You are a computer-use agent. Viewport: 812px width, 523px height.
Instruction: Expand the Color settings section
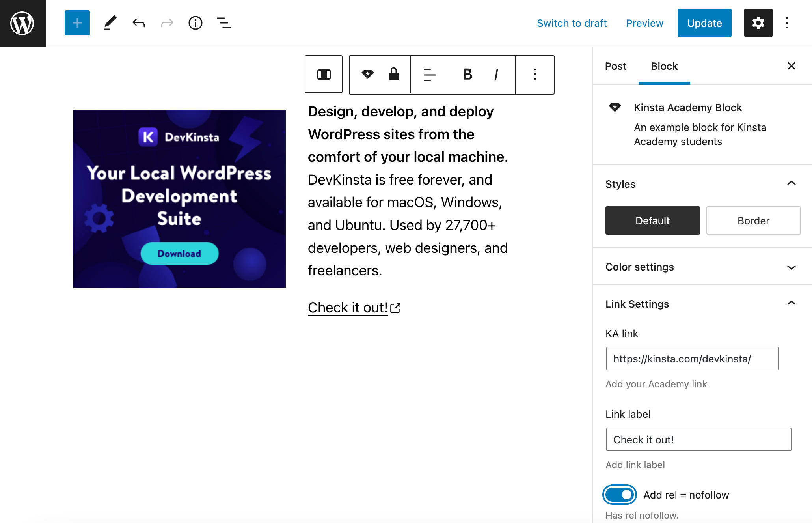(x=701, y=267)
